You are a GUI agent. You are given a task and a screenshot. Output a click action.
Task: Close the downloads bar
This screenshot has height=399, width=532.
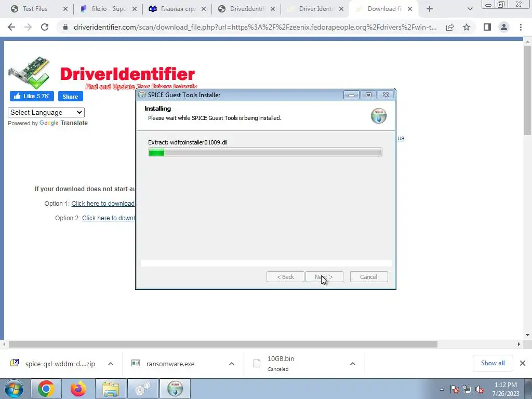coord(523,363)
